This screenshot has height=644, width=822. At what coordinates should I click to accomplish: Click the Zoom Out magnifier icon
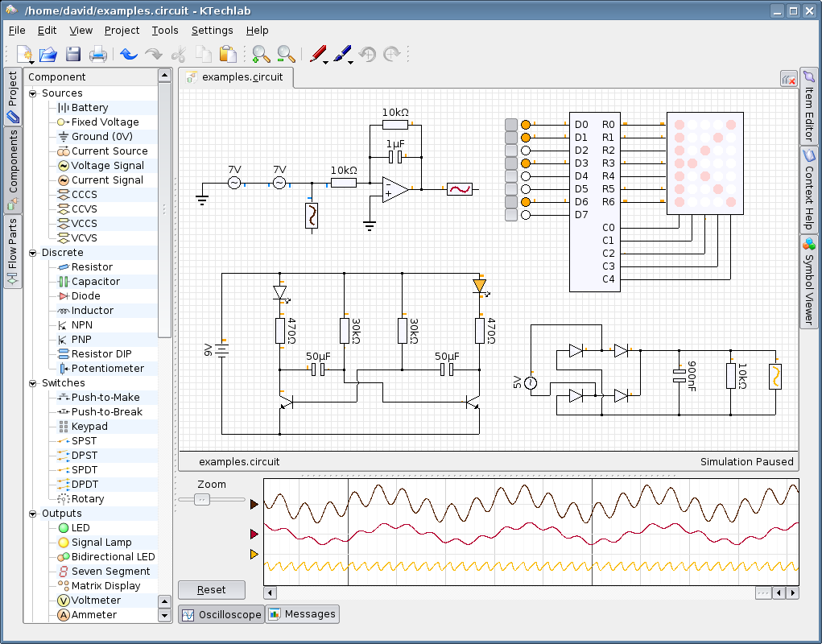[x=286, y=55]
